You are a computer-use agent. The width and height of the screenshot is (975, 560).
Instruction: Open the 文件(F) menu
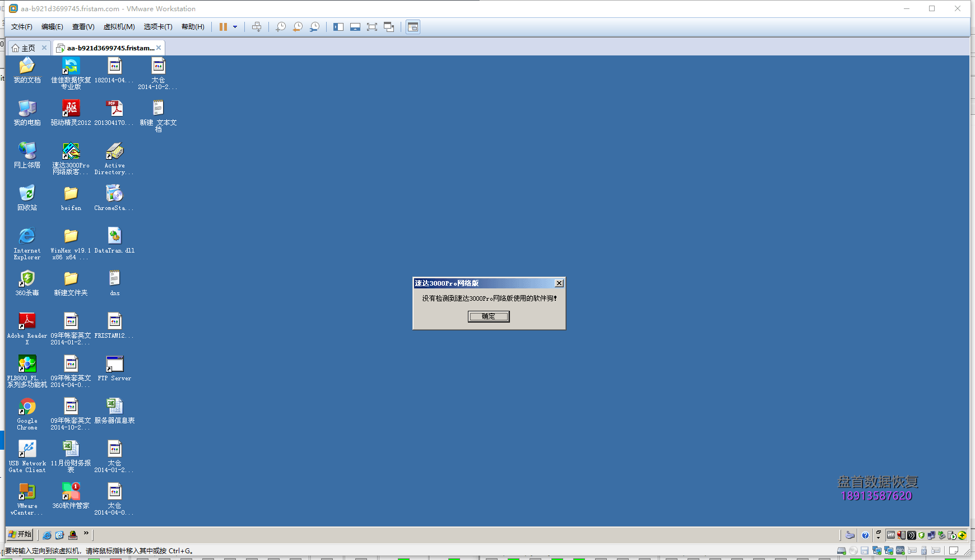[x=21, y=27]
